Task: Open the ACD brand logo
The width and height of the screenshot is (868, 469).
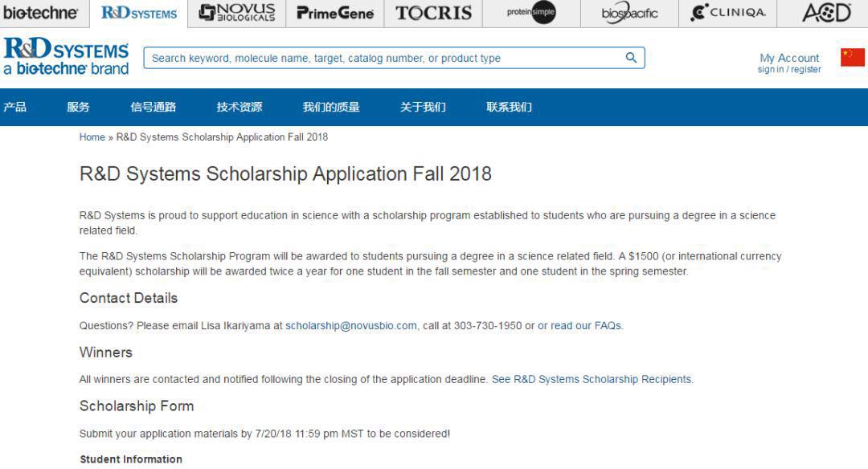Action: click(x=826, y=13)
